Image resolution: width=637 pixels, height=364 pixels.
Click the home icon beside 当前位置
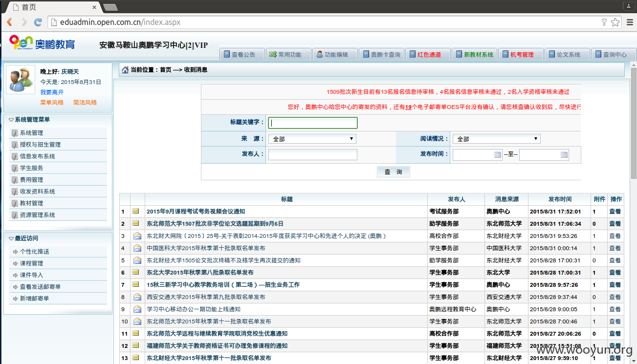(125, 70)
